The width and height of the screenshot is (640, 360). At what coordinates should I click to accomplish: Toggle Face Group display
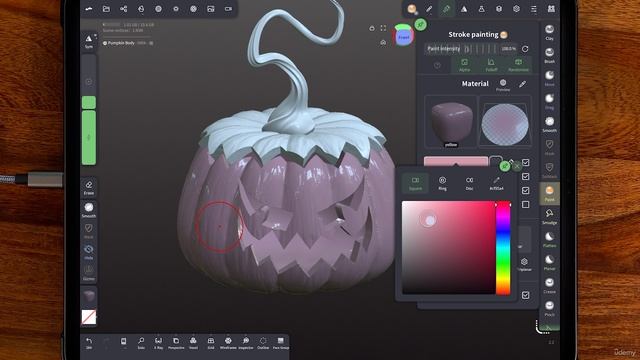click(x=280, y=343)
